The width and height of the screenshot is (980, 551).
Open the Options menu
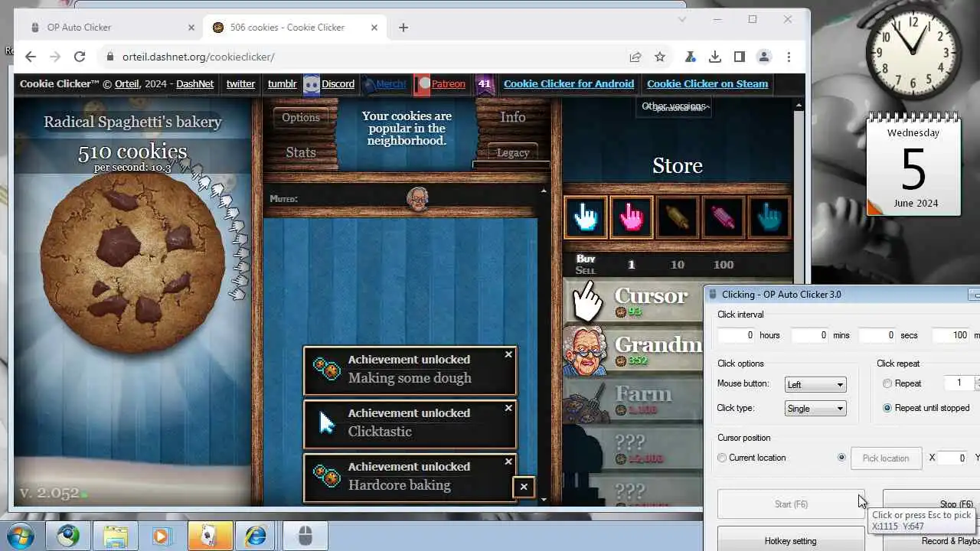[x=301, y=117]
